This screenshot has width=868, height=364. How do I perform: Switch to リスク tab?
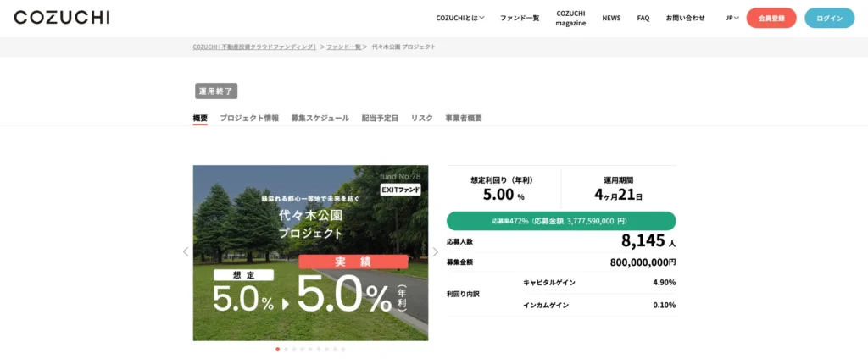[422, 118]
